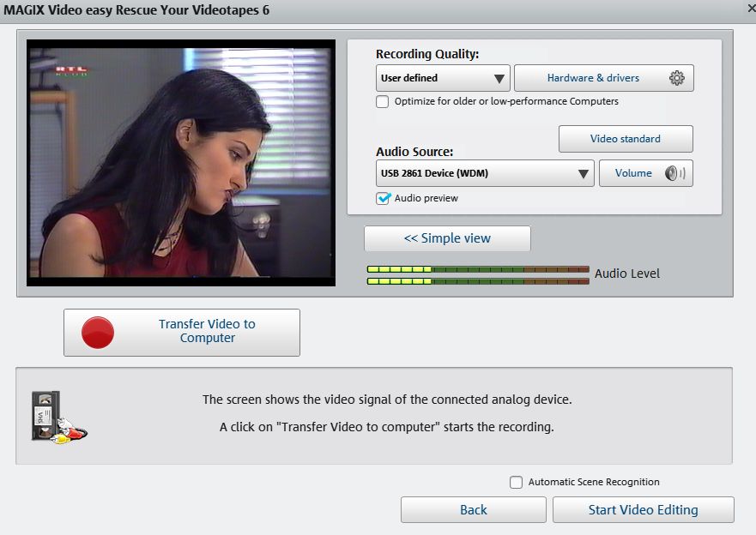Click the speaker icon on Volume button

pyautogui.click(x=674, y=173)
